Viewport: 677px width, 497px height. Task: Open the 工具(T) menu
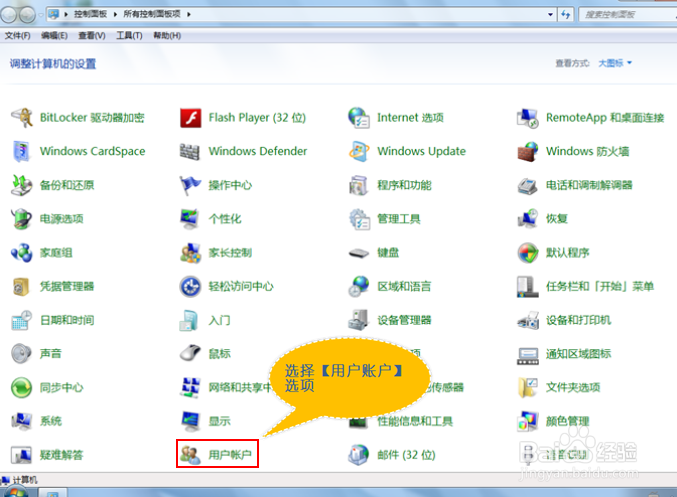pos(129,35)
